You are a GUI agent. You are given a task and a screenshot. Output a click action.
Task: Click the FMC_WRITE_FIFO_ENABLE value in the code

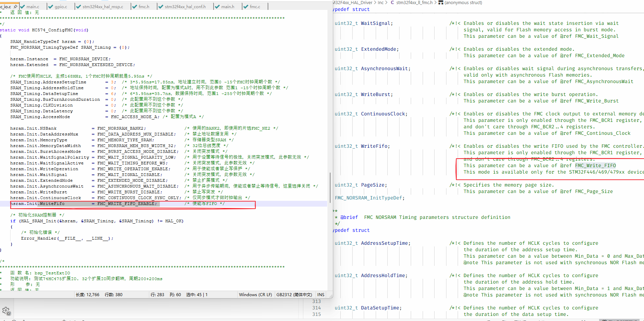[127, 204]
